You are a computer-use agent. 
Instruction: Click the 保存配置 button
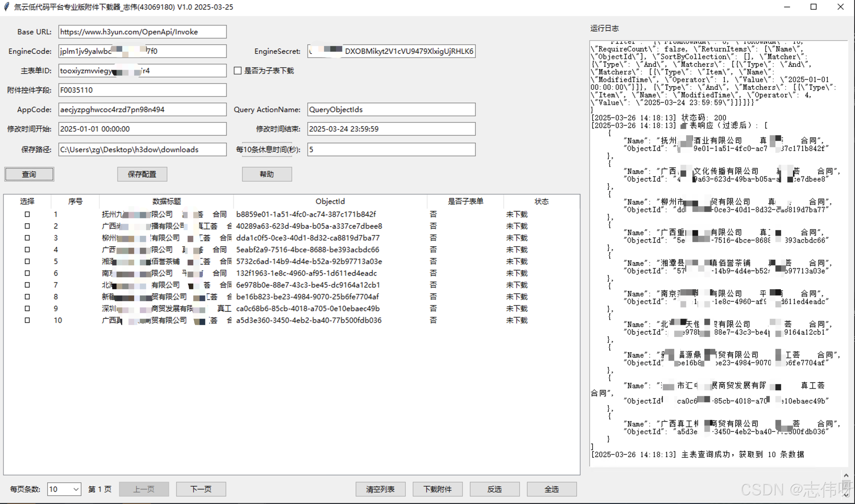142,174
